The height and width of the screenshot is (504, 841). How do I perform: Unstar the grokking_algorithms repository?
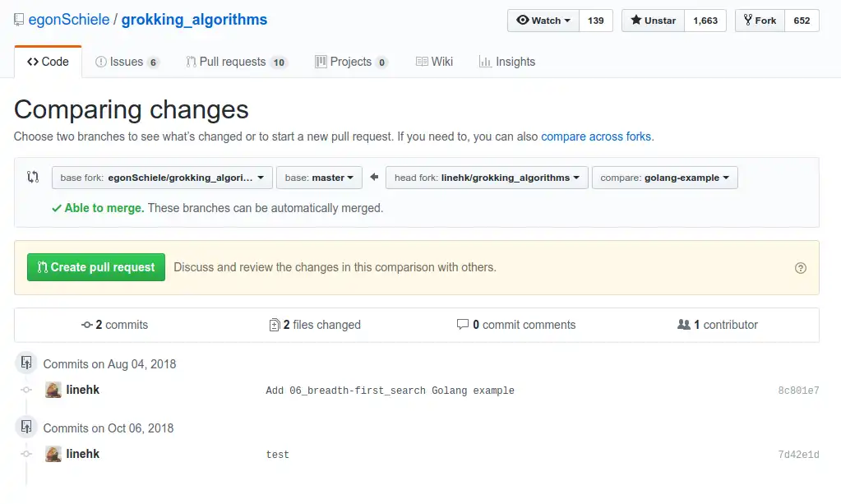click(652, 21)
